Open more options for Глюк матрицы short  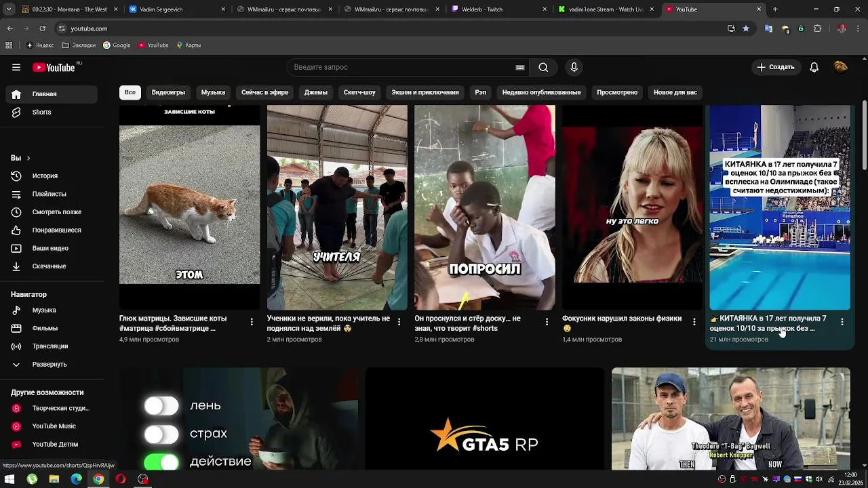coord(252,322)
